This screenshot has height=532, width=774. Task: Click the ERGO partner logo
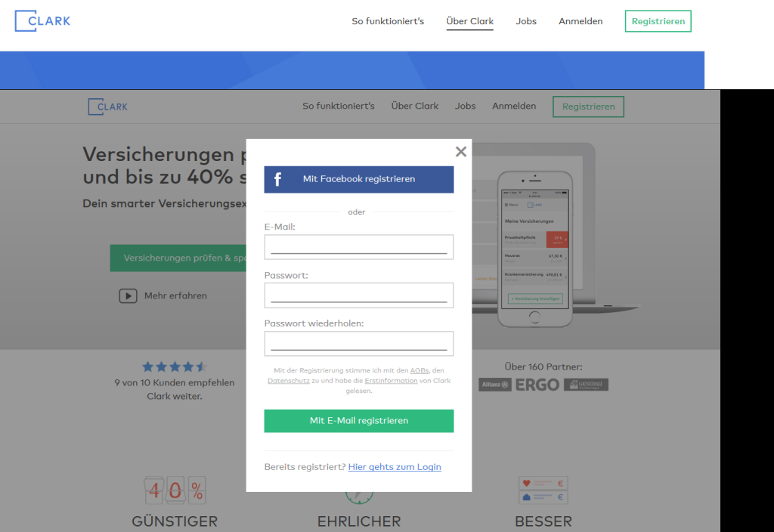click(537, 385)
